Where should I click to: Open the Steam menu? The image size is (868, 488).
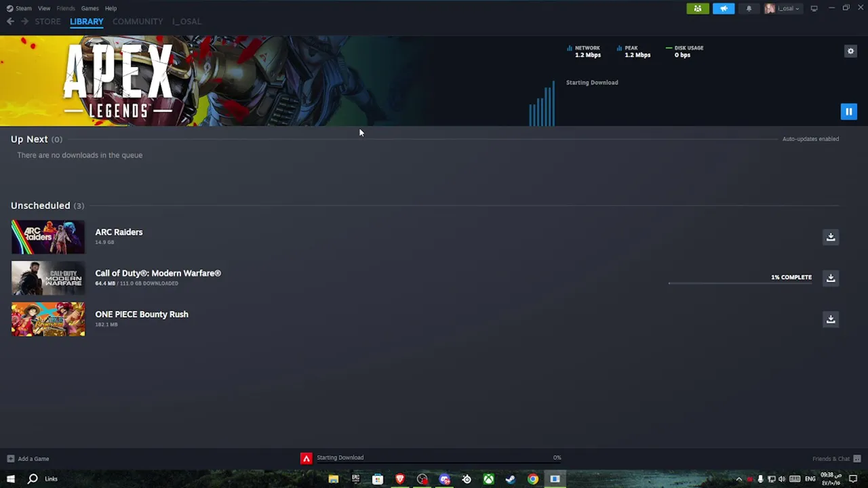pyautogui.click(x=19, y=8)
